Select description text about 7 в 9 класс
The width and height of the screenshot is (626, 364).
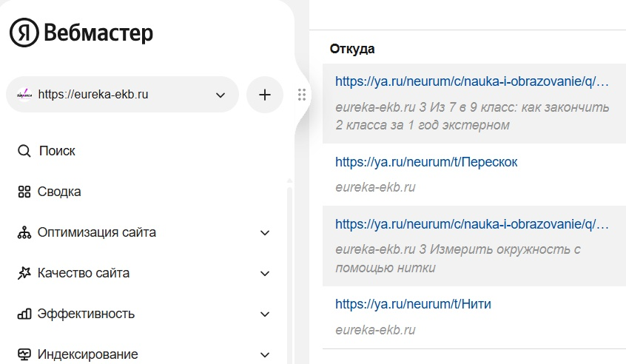[472, 116]
